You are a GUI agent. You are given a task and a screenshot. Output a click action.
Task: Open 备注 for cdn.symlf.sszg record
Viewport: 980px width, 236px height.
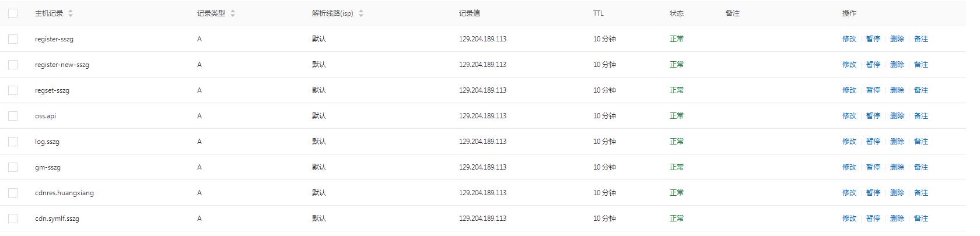click(x=921, y=219)
